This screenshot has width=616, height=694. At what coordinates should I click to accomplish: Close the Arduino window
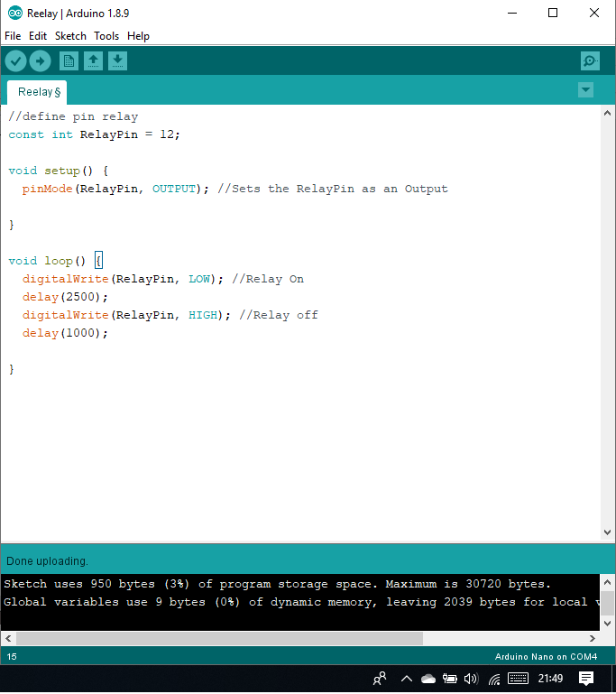pos(594,14)
